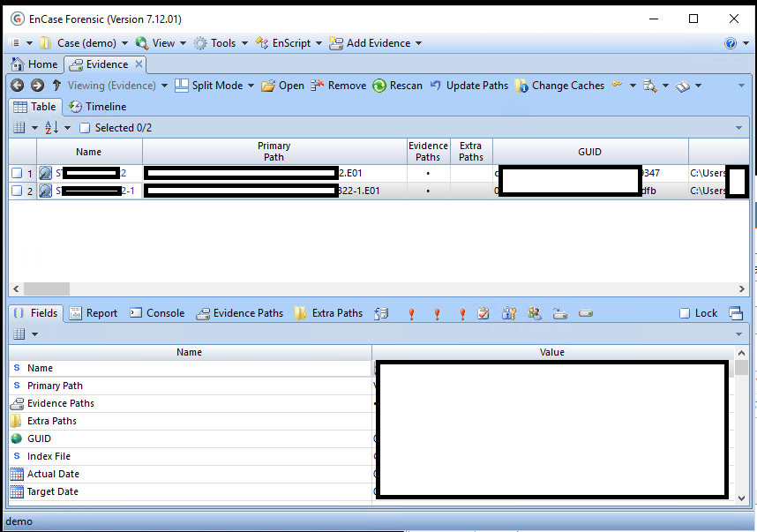Open the Report tab
The image size is (757, 532).
[94, 313]
